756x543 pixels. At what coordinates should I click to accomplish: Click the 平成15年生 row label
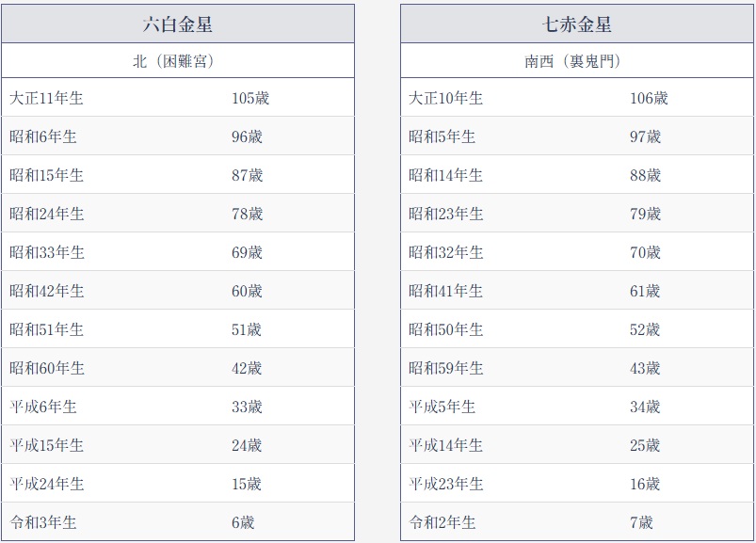(x=46, y=445)
